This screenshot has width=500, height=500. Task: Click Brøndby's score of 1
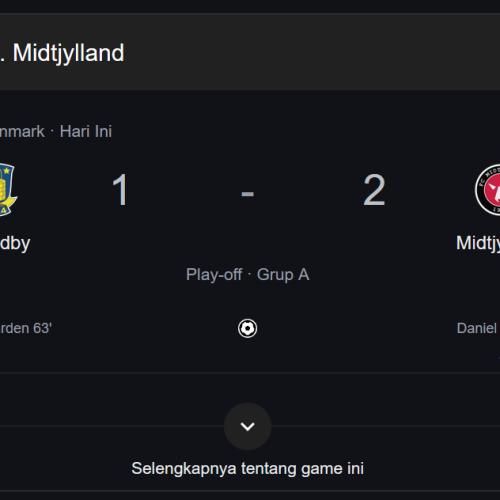pos(120,190)
